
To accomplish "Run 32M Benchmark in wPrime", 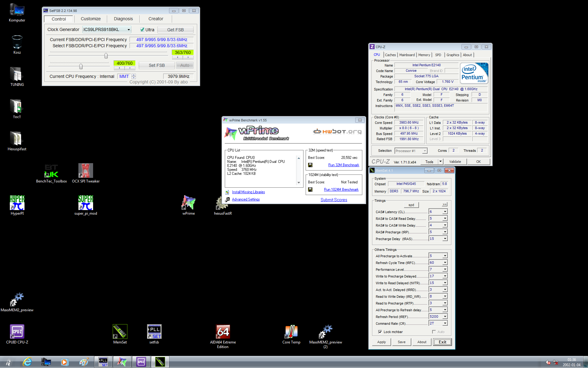I will coord(344,165).
